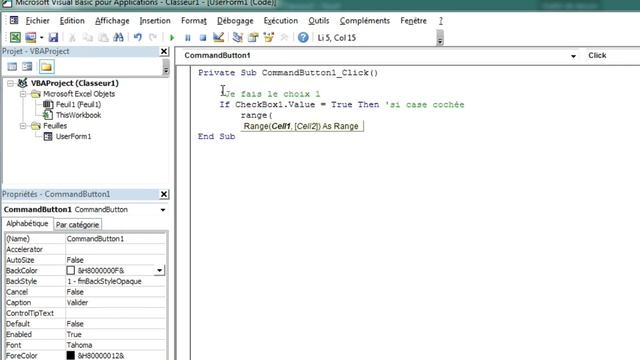640x360 pixels.
Task: Select Feuil1 (Feuil1) in project tree
Action: pos(78,104)
